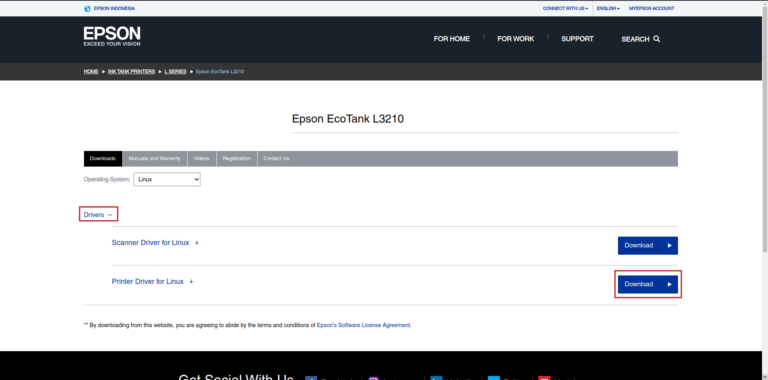This screenshot has height=380, width=768.
Task: Click the EPSON Exceed Your Vision logo
Action: pos(112,37)
